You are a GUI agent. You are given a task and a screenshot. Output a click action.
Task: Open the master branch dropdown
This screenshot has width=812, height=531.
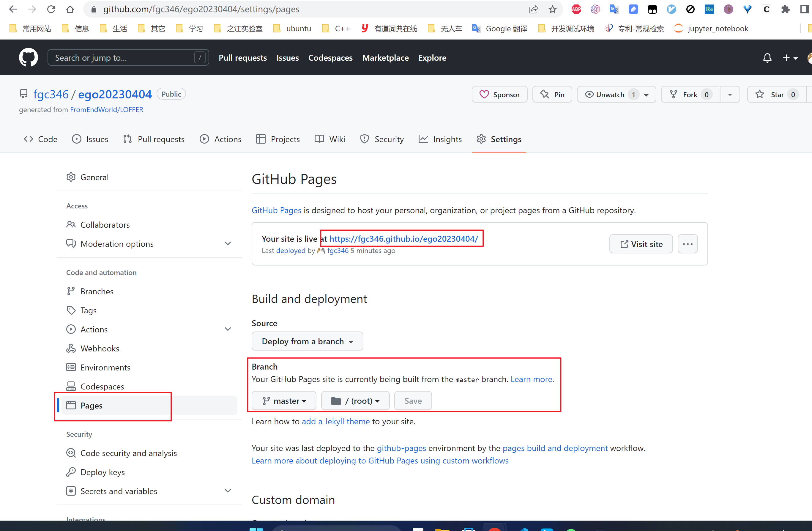pos(284,400)
